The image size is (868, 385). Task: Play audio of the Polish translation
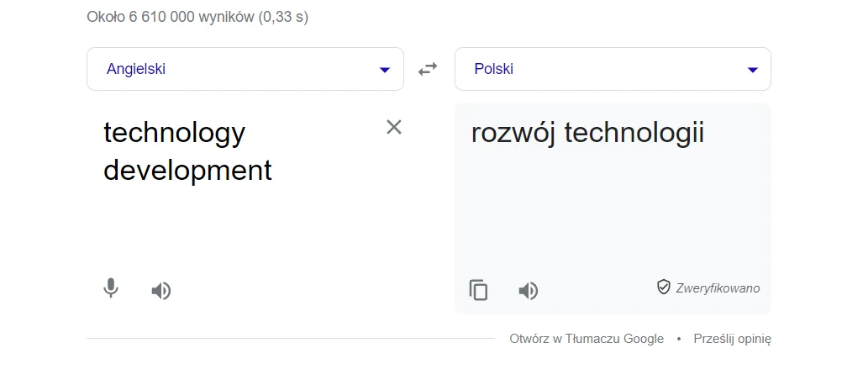[x=528, y=291]
